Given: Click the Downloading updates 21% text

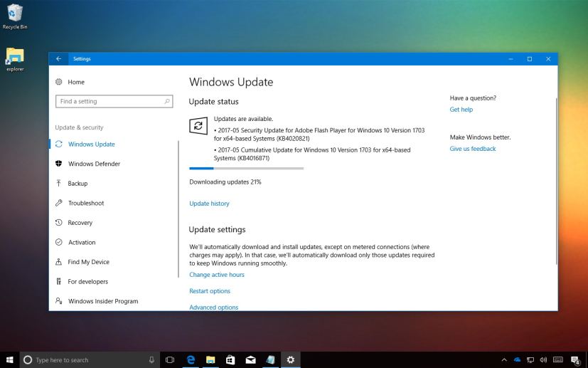Looking at the screenshot, I should tap(225, 182).
